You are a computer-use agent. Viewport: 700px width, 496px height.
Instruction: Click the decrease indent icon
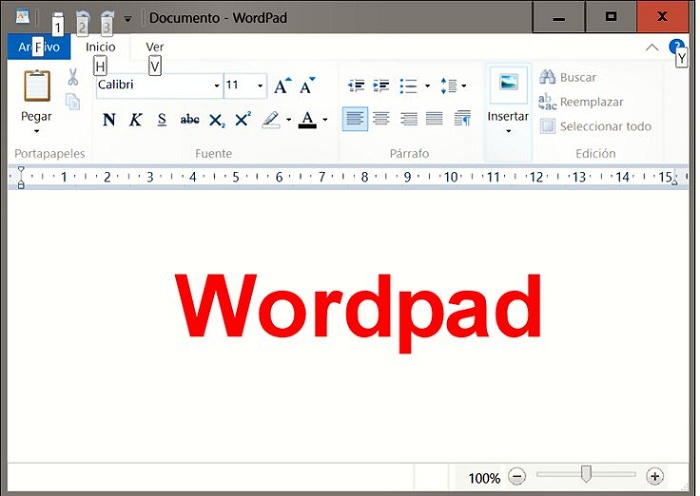pyautogui.click(x=355, y=86)
